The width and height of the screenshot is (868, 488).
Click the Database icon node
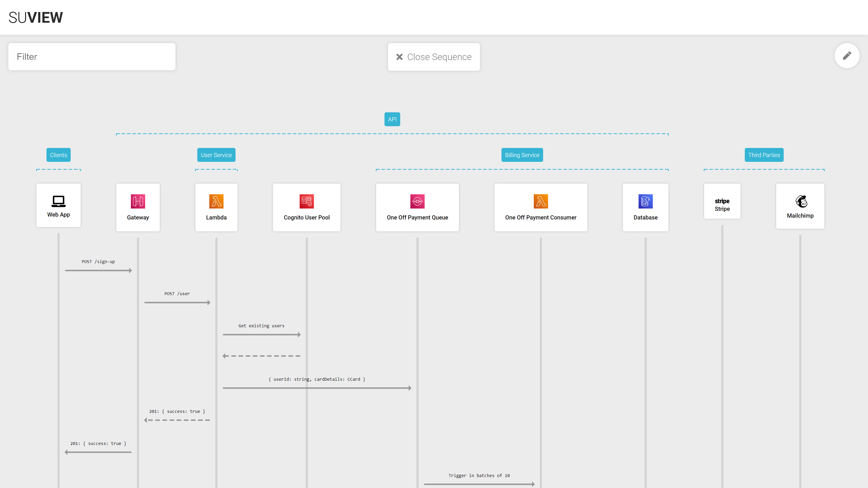point(645,201)
